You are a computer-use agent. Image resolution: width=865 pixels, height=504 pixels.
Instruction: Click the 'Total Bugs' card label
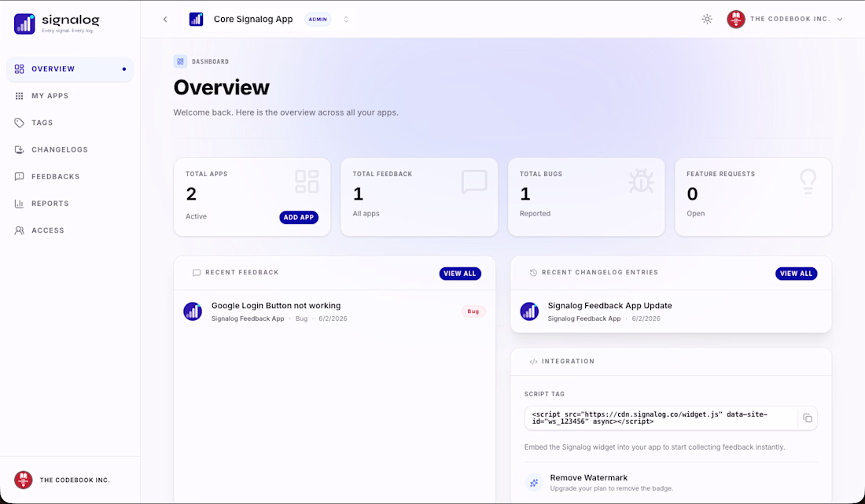(541, 174)
